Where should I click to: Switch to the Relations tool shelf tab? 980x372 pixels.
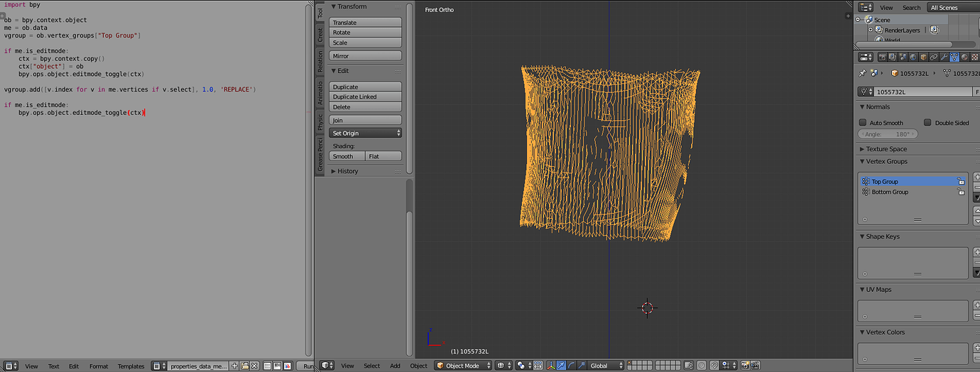pyautogui.click(x=320, y=62)
